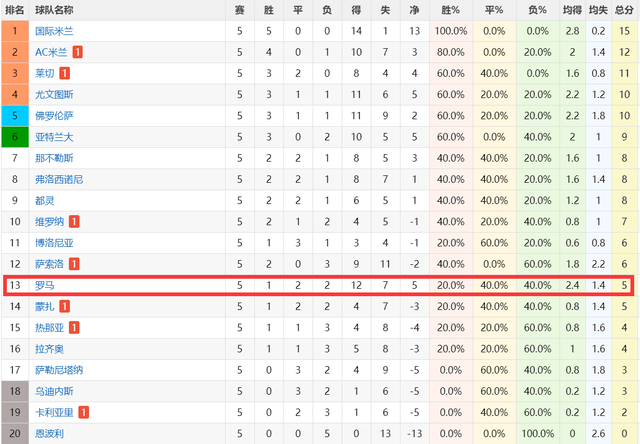Viewport: 640px width, 444px height.
Task: Click the red badge beside 蒙扎
Action: tap(64, 306)
